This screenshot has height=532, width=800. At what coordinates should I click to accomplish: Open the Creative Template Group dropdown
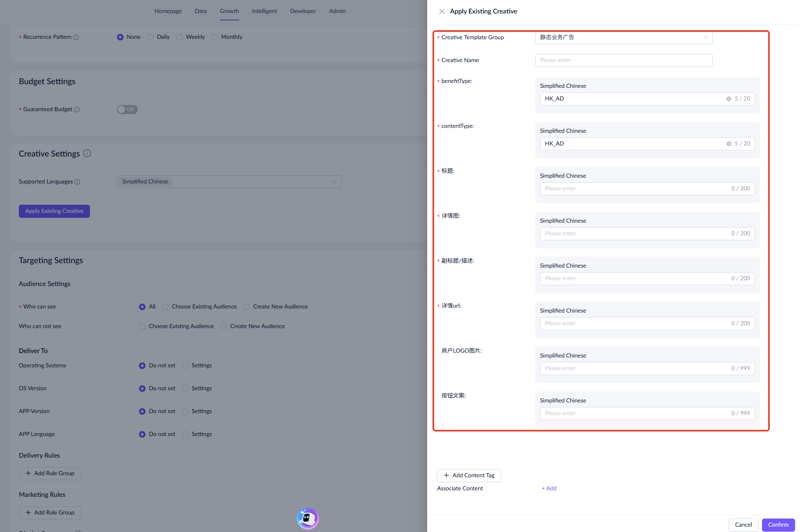tap(623, 37)
